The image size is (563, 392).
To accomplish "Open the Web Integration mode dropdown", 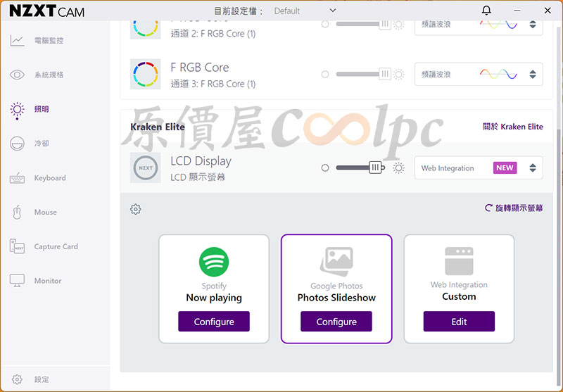I will [x=479, y=167].
